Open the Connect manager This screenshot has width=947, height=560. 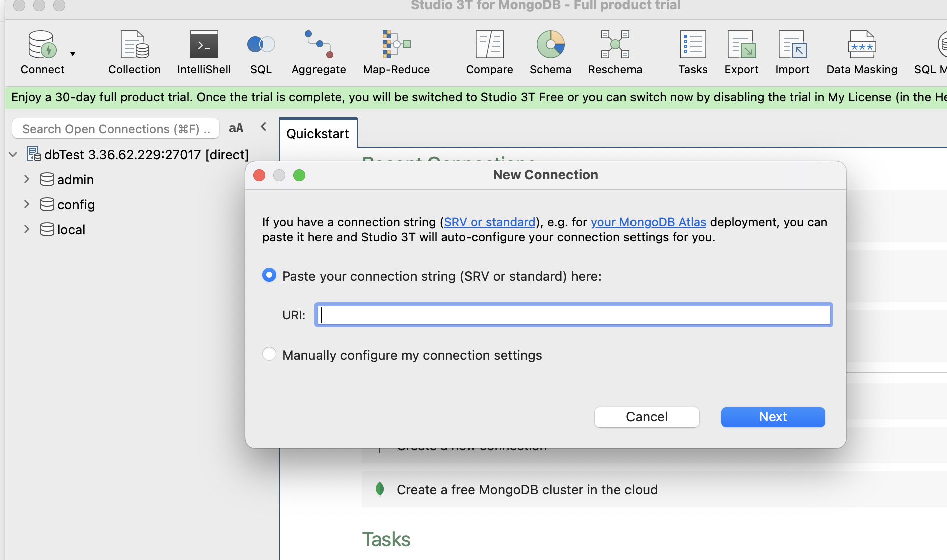[x=42, y=52]
